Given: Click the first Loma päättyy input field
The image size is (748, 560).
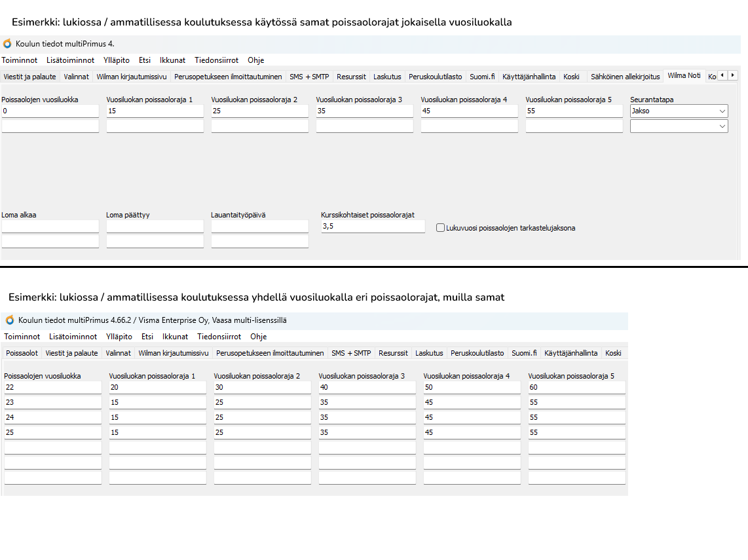Looking at the screenshot, I should click(x=155, y=227).
